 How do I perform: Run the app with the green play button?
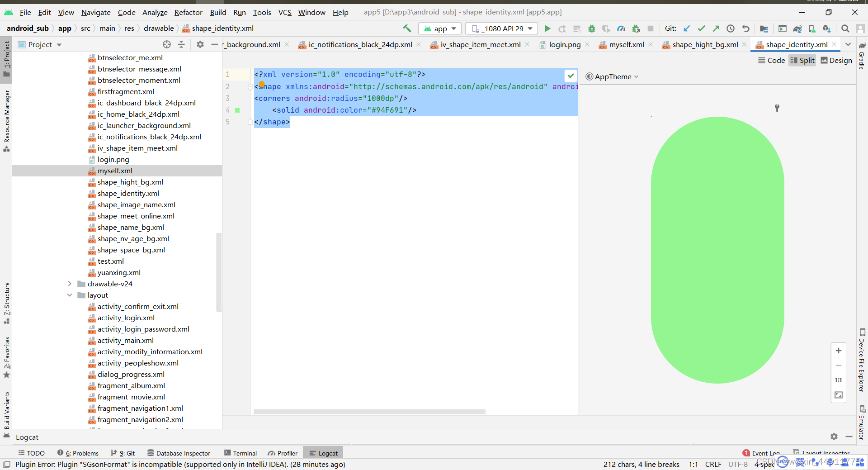pyautogui.click(x=547, y=28)
